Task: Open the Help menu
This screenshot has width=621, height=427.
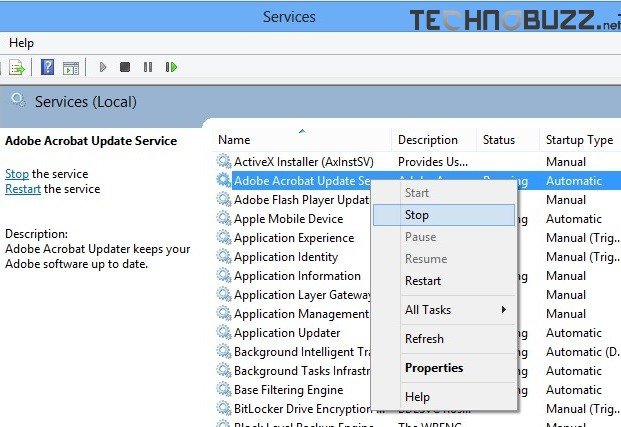Action: tap(21, 43)
